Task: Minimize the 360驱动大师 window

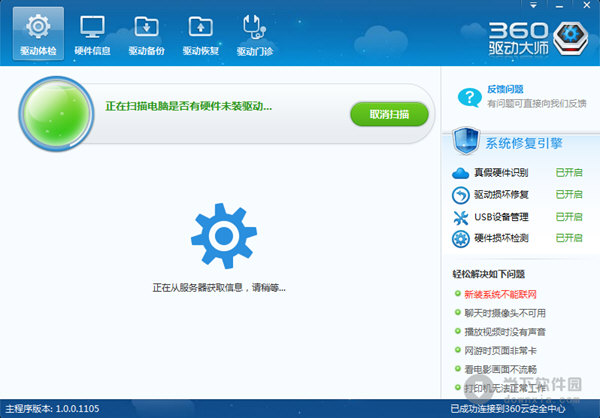Action: (x=559, y=5)
